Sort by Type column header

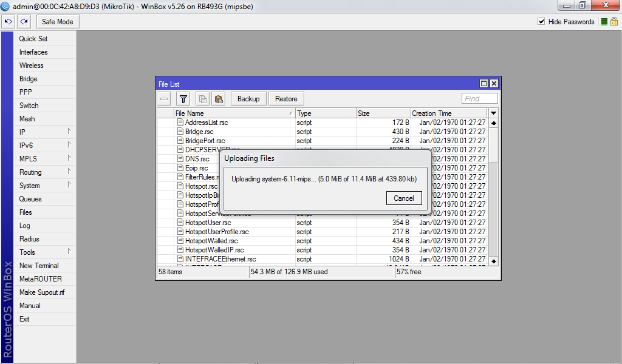click(x=326, y=113)
